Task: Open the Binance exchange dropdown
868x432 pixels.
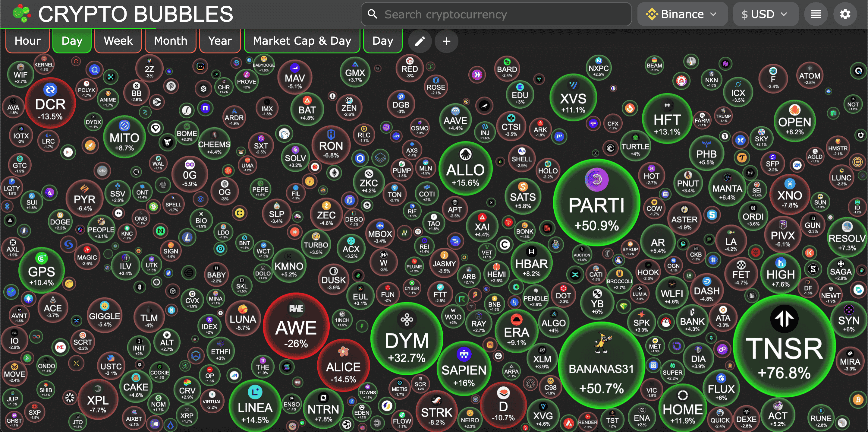Action: [682, 14]
